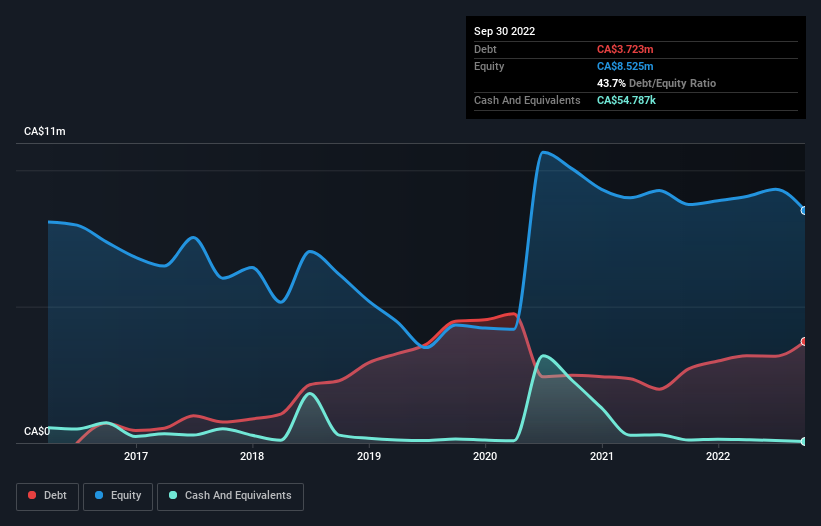Select the Debt endpoint marker on chart
This screenshot has height=526, width=821.
[804, 341]
